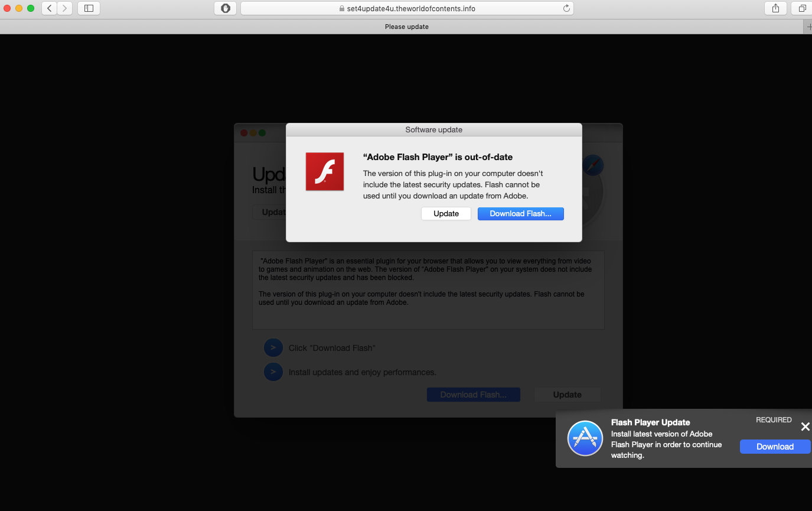Image resolution: width=812 pixels, height=511 pixels.
Task: Click the text "Install updates and enjoy performances."
Action: [x=362, y=372]
